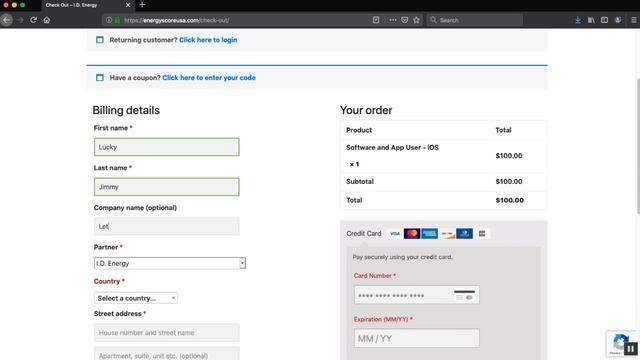Open Click here to enter your code link
640x360 pixels.
(x=209, y=78)
